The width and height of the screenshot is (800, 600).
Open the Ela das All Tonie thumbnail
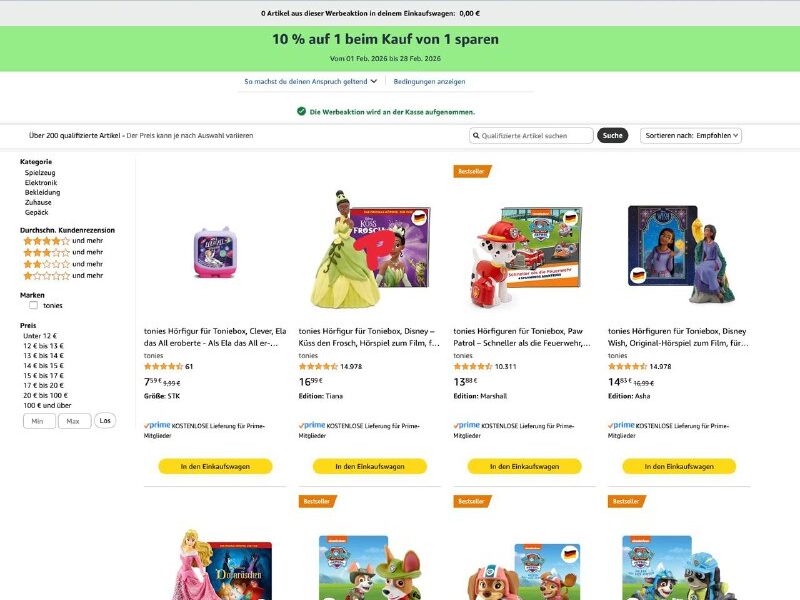[215, 253]
